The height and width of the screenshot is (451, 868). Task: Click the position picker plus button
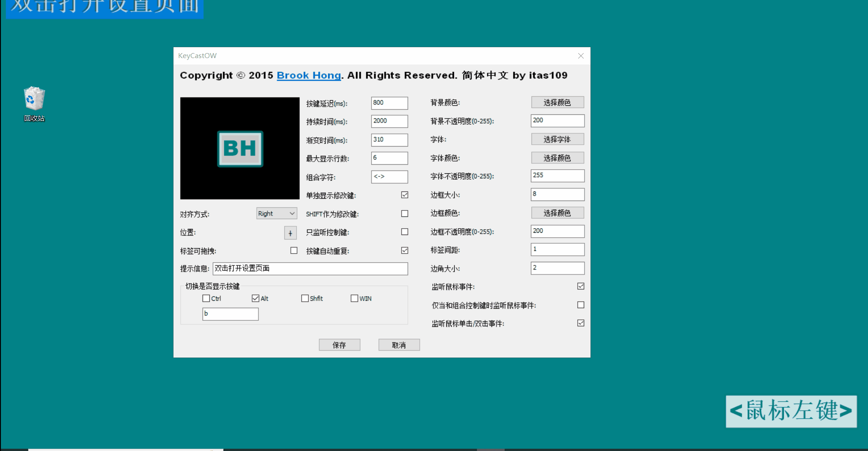point(290,233)
